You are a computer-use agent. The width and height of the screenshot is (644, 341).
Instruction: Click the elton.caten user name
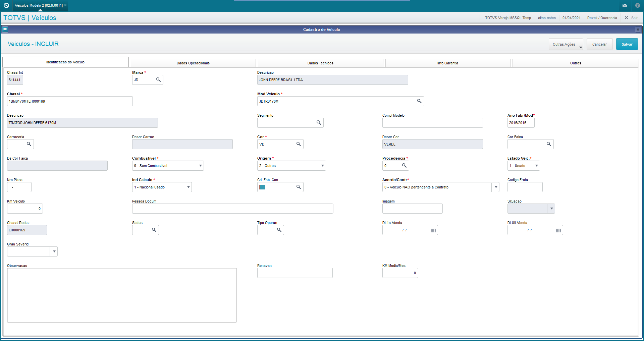pyautogui.click(x=547, y=18)
